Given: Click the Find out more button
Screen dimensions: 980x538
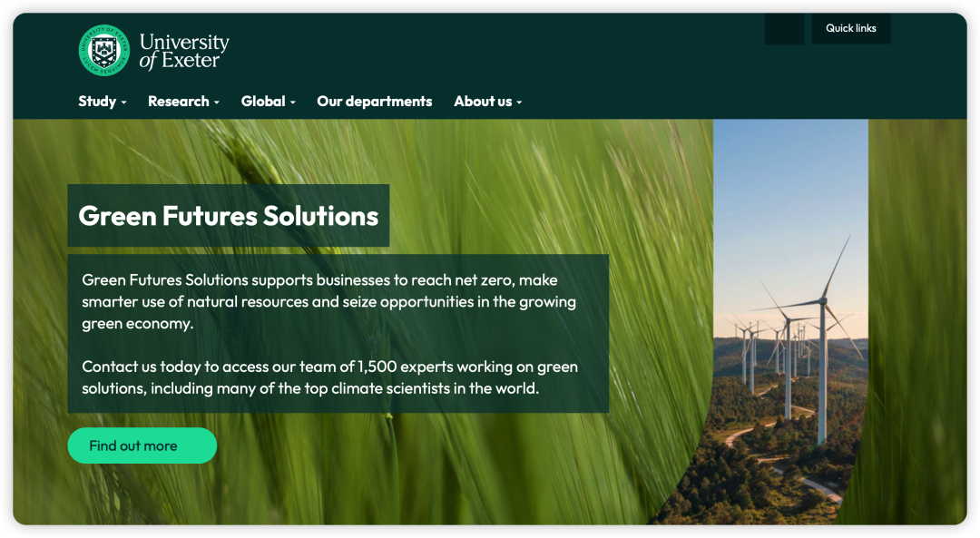Looking at the screenshot, I should [x=142, y=445].
